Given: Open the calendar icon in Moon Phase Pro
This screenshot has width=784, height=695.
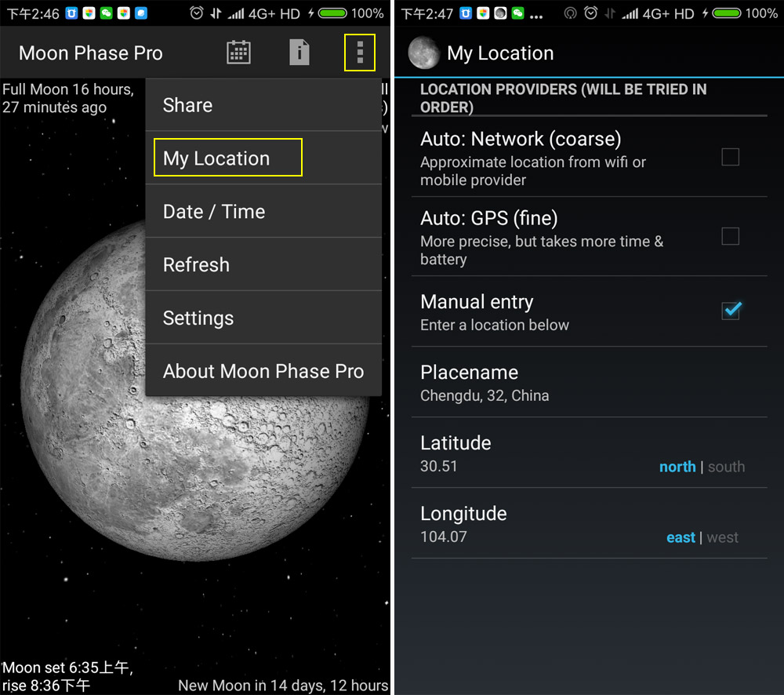Looking at the screenshot, I should 238,53.
